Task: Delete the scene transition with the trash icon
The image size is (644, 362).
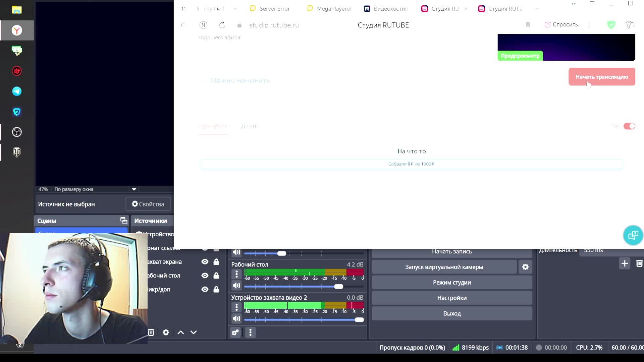Action: click(x=639, y=263)
